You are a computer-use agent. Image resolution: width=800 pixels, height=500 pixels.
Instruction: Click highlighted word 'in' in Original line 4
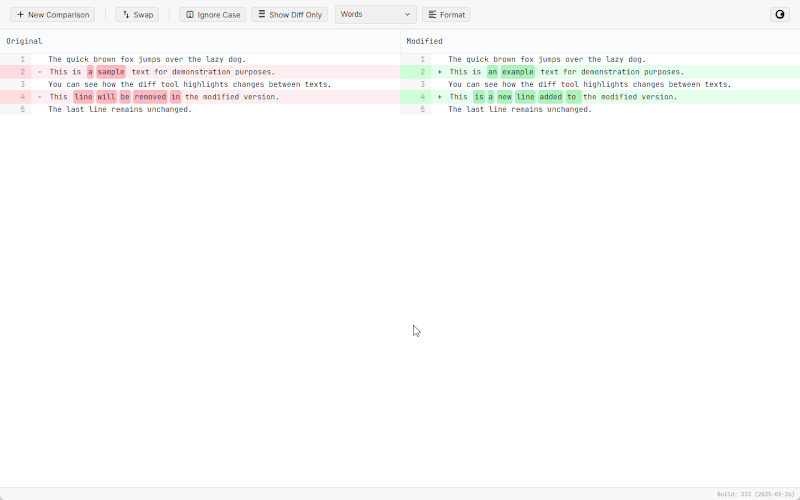click(176, 97)
